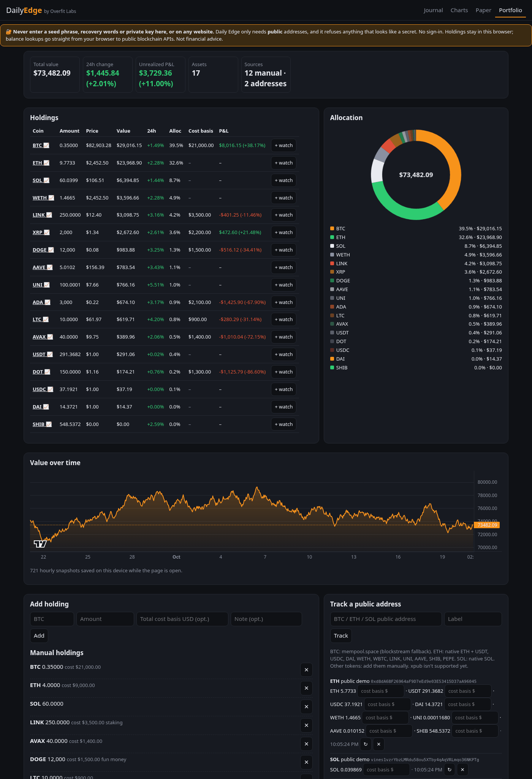532x779 pixels.
Task: Set cost basis for SHIB 548.5372
Action: pyautogui.click(x=475, y=731)
